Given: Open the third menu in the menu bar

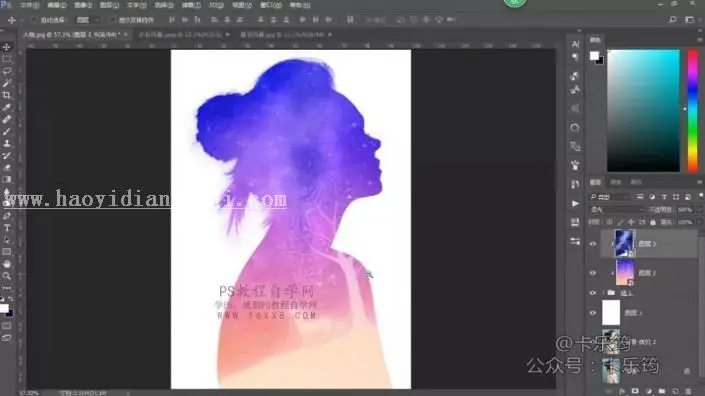Looking at the screenshot, I should pos(83,5).
